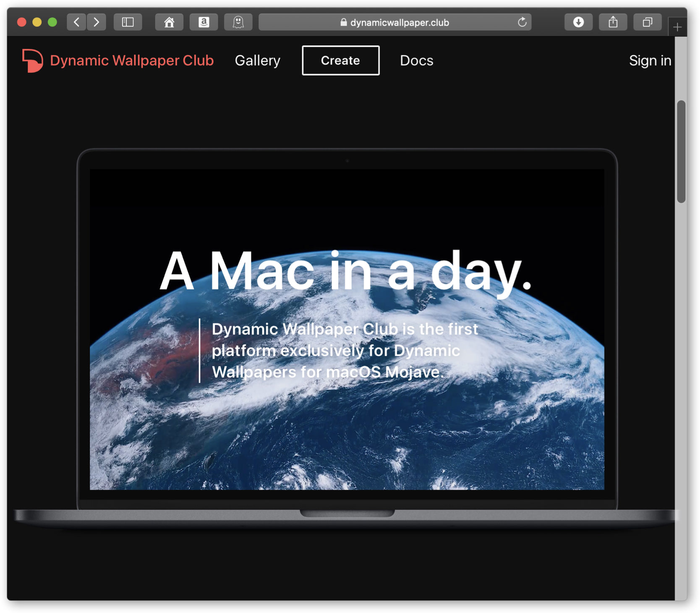Click the Amazon extension icon

[x=204, y=22]
